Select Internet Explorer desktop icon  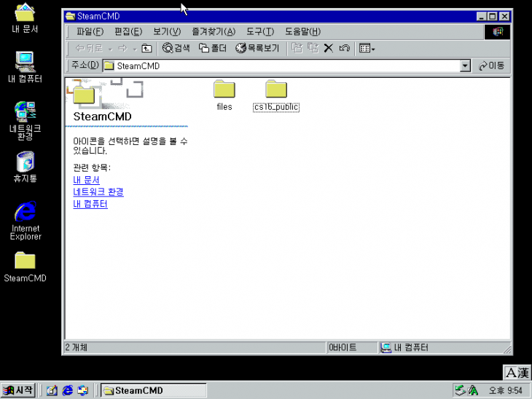click(26, 221)
